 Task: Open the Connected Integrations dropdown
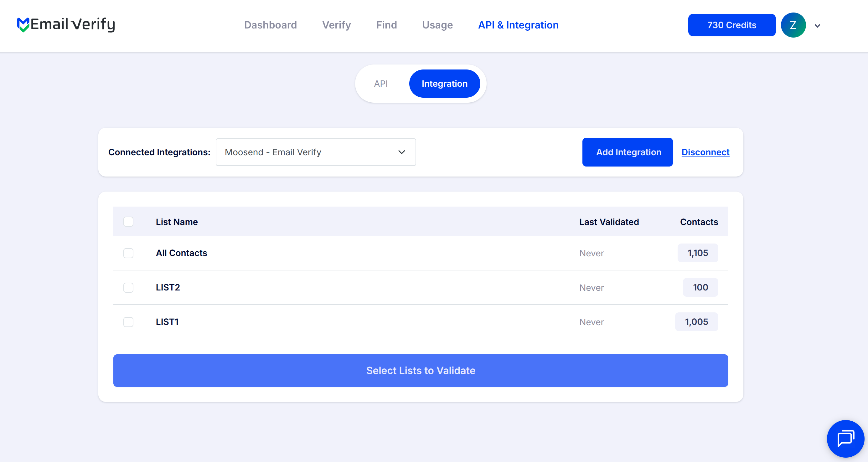coord(316,152)
